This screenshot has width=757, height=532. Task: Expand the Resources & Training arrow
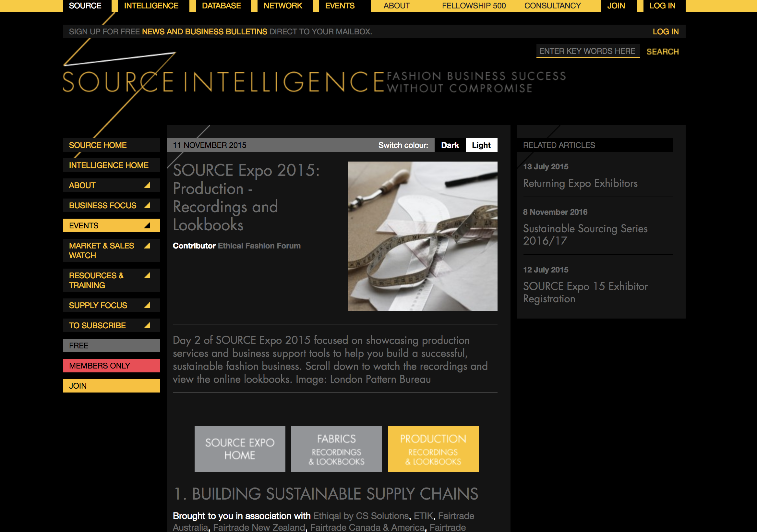(147, 275)
